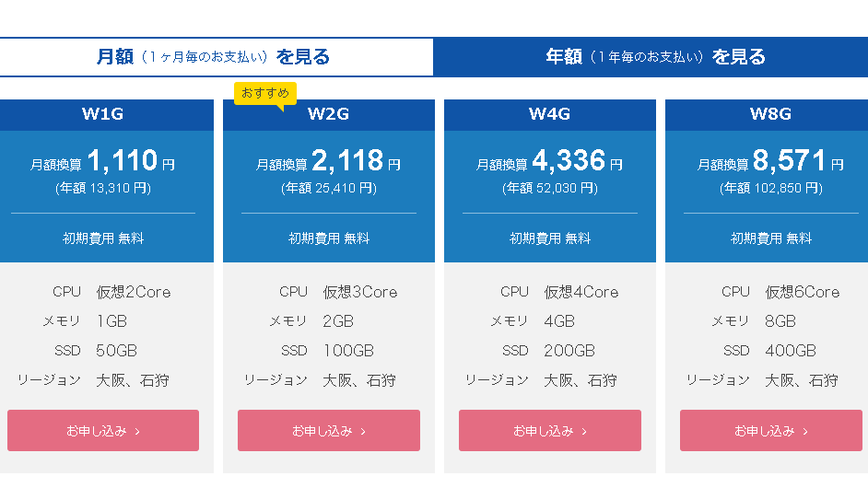Click お申し込み button for W1G plan
Screen dimensions: 868x488
tap(103, 430)
